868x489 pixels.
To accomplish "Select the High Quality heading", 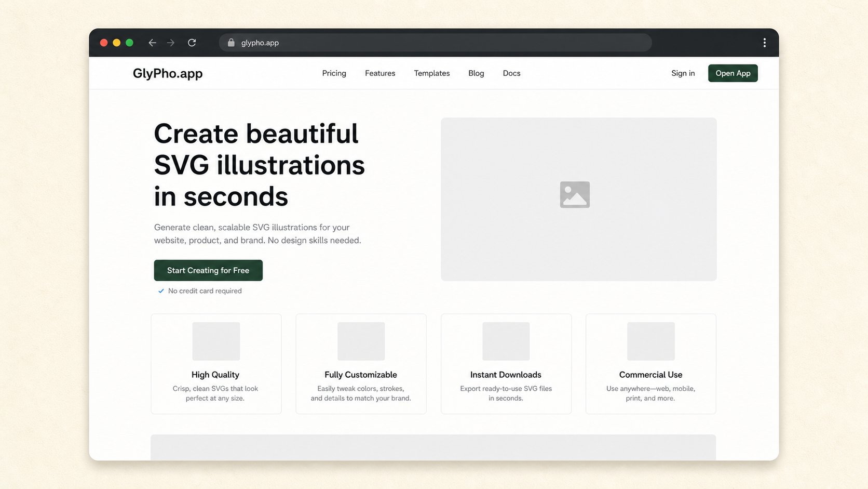I will pyautogui.click(x=215, y=375).
